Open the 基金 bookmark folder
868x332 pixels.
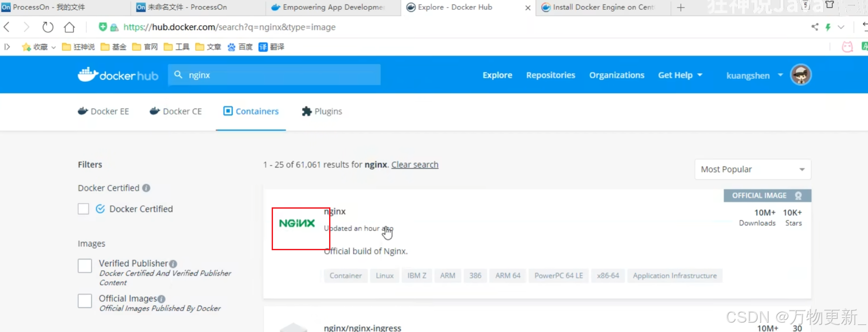pyautogui.click(x=114, y=47)
